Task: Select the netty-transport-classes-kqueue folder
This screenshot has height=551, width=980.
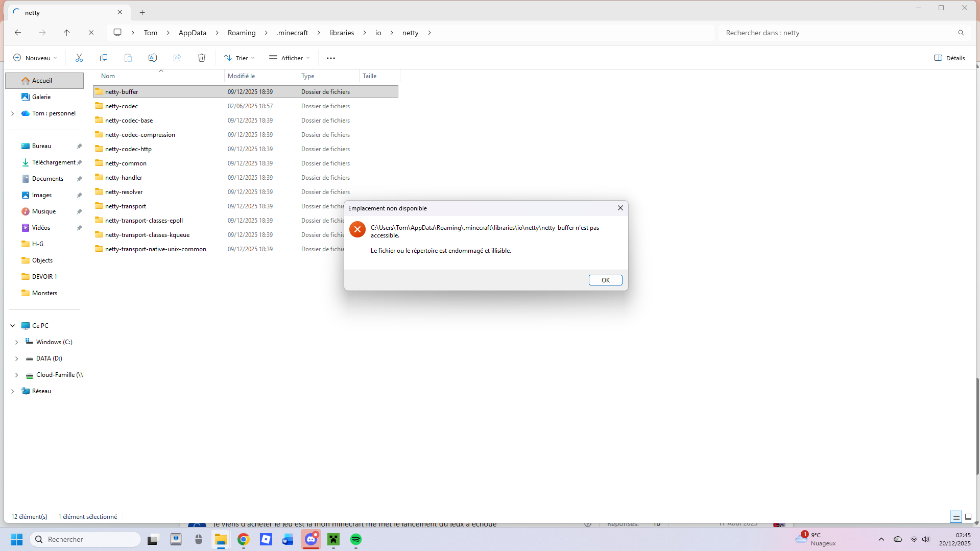Action: (219, 235)
